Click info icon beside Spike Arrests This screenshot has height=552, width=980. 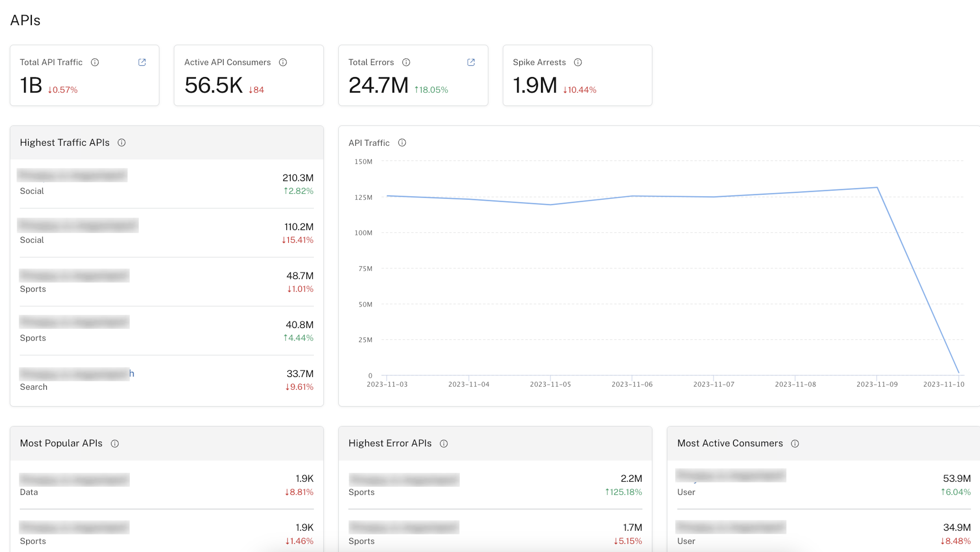pos(578,63)
